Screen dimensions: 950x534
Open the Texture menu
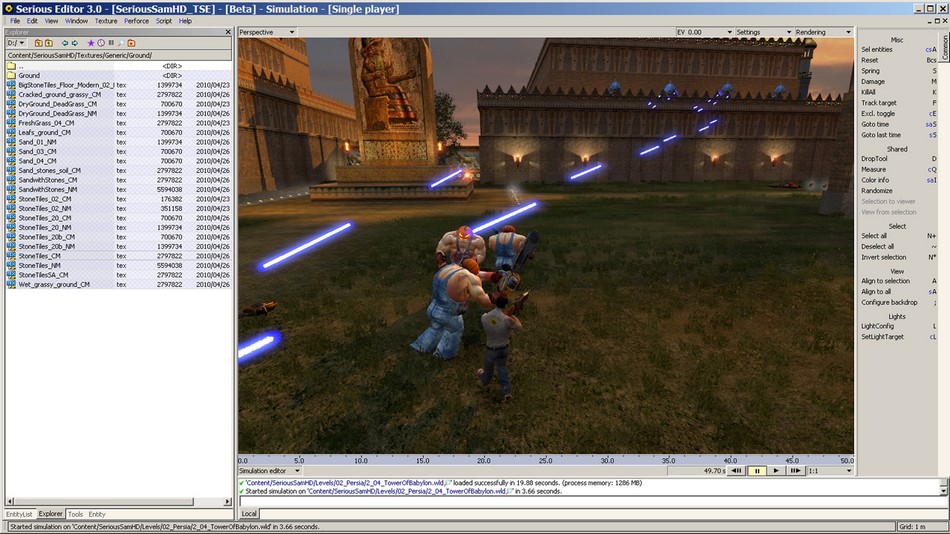tap(106, 21)
